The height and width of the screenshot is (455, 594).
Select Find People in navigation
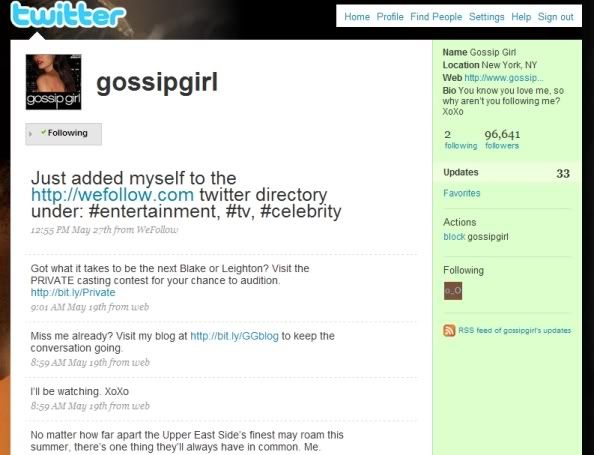(436, 17)
